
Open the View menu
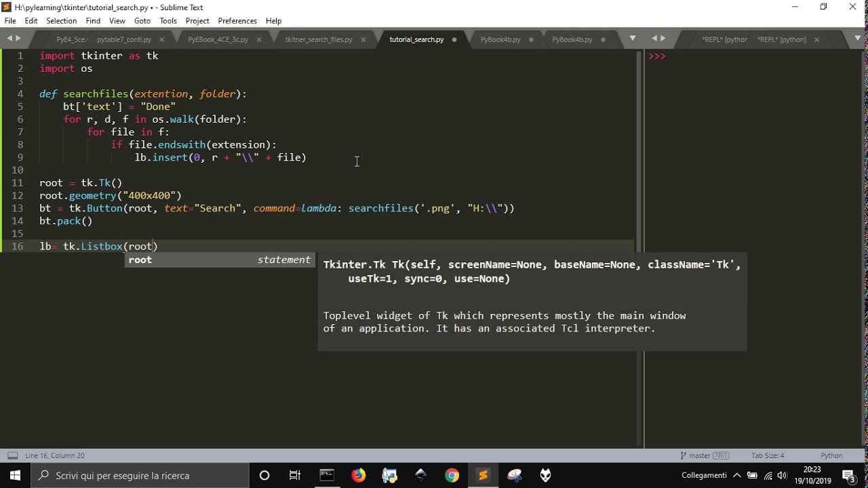coord(117,21)
